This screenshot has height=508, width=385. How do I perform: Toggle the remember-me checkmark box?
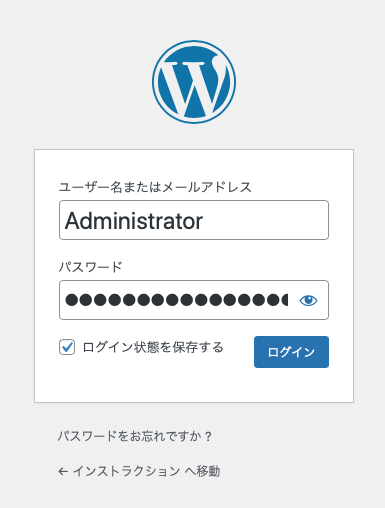pos(67,347)
